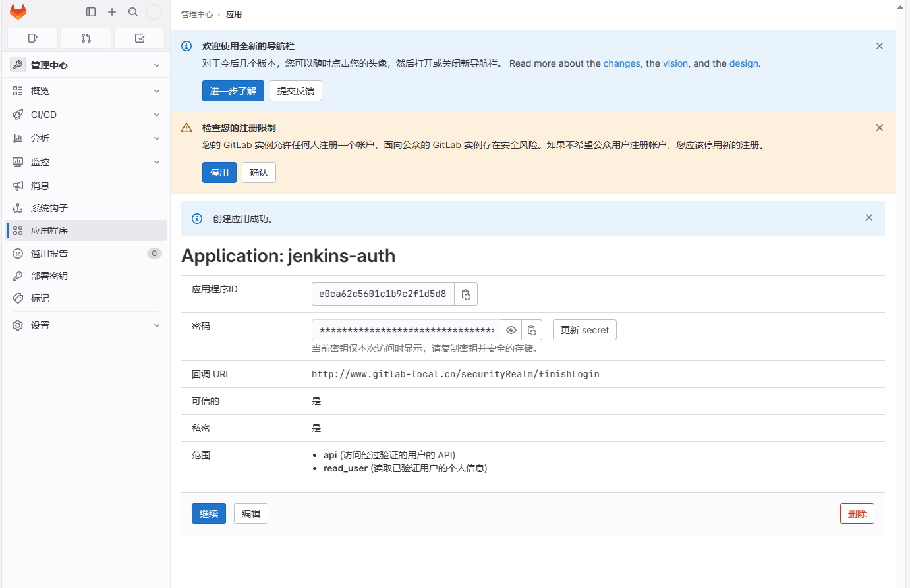
Task: Open 消息 in the sidebar
Action: coord(86,186)
